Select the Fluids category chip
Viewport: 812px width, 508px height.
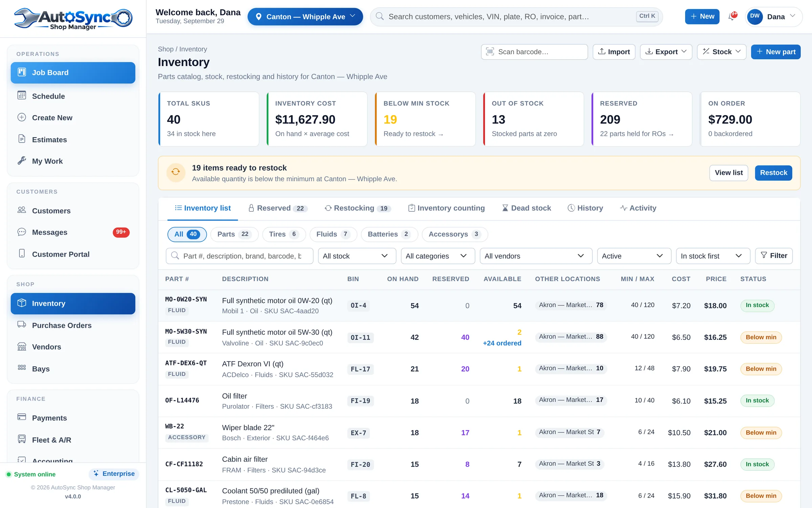333,234
